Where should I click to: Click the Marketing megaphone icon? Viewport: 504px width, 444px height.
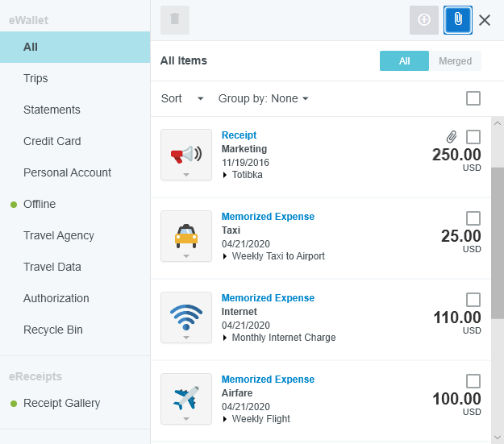(186, 155)
